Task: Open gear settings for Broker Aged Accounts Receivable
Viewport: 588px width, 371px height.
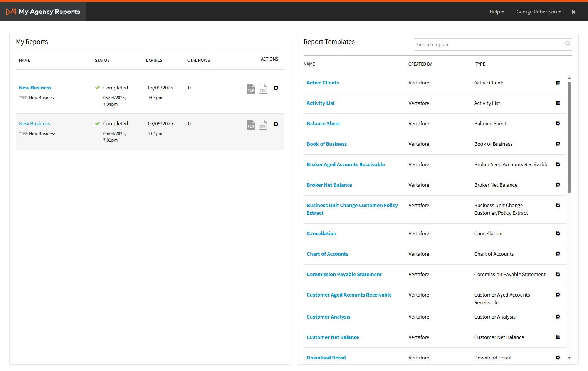Action: click(558, 164)
